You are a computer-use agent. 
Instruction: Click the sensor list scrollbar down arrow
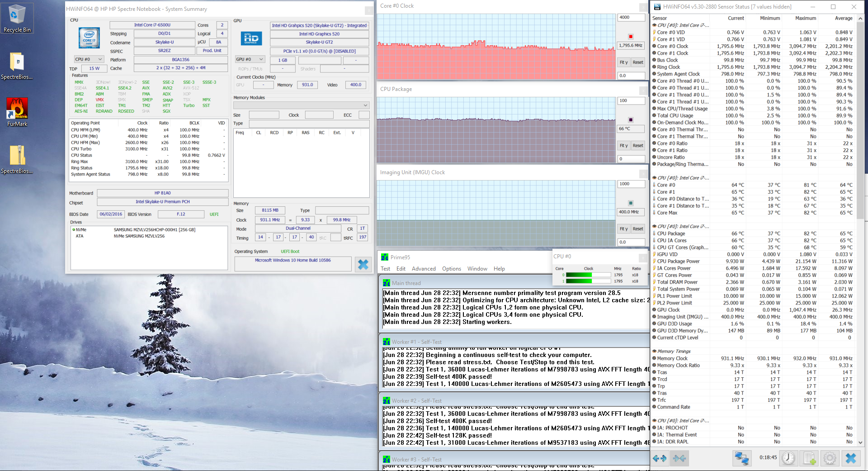pyautogui.click(x=860, y=442)
